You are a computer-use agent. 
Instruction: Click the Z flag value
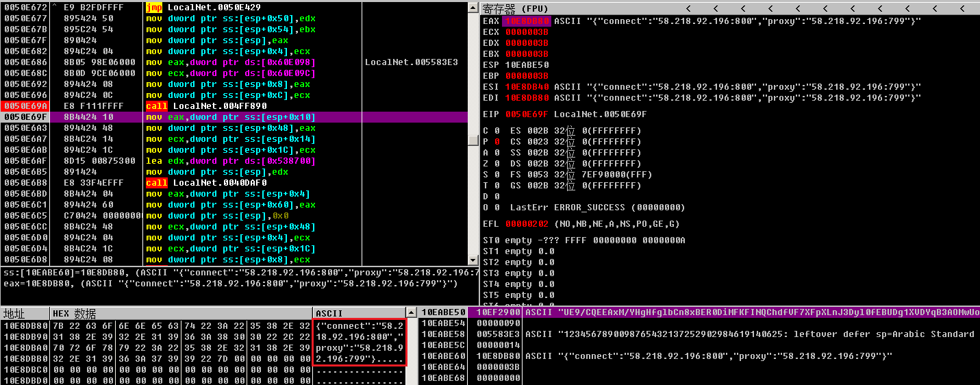tap(497, 164)
